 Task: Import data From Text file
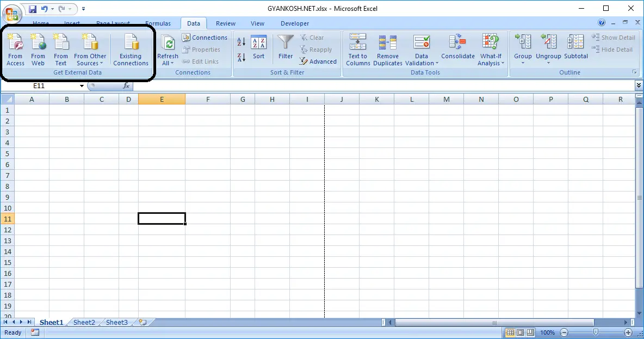(x=61, y=50)
